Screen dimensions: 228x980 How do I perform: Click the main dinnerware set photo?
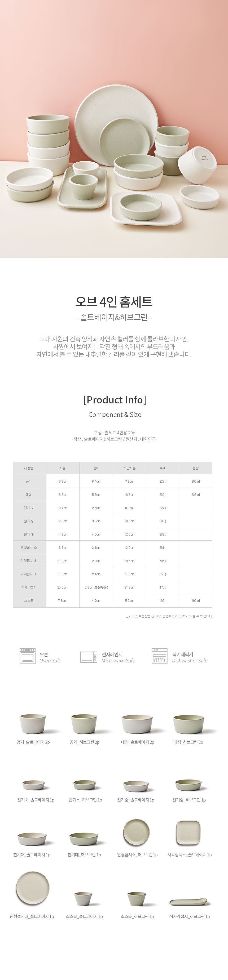coord(114,128)
